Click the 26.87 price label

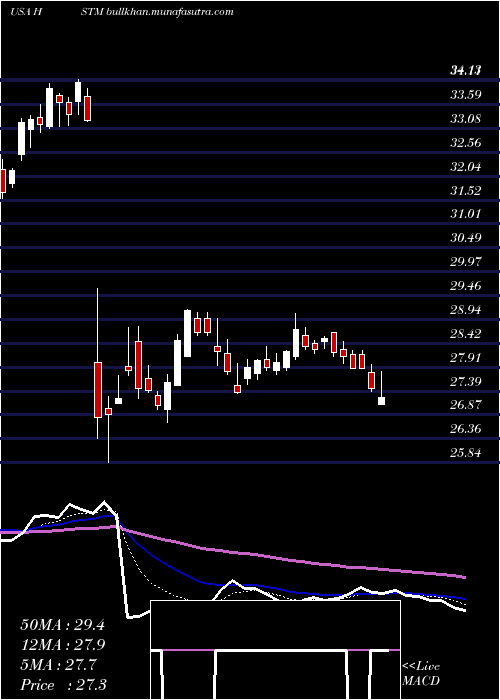tap(466, 405)
